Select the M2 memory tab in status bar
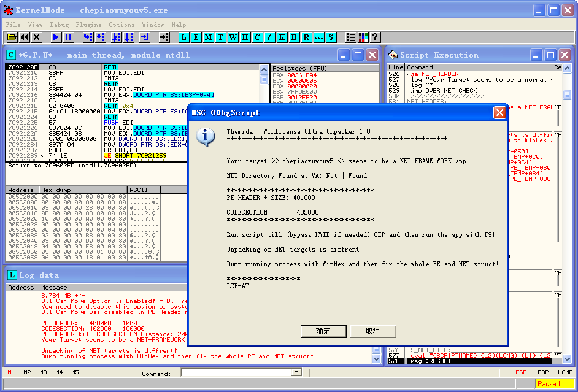The height and width of the screenshot is (392, 578). pyautogui.click(x=27, y=372)
